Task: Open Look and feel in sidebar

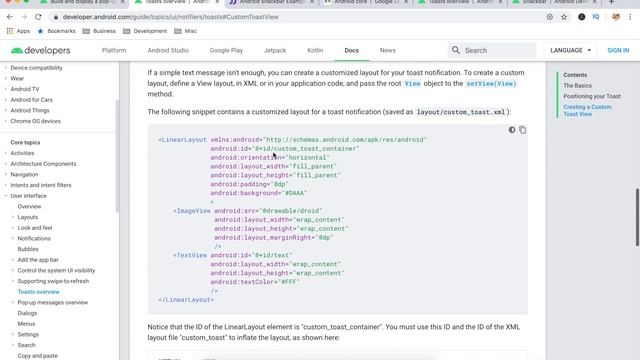Action: point(35,228)
